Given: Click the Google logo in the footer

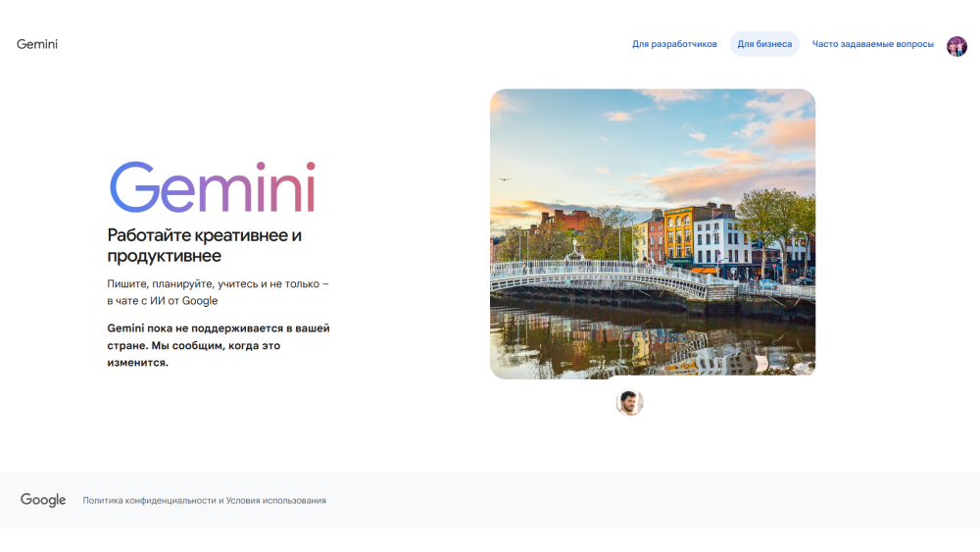Looking at the screenshot, I should (x=43, y=500).
